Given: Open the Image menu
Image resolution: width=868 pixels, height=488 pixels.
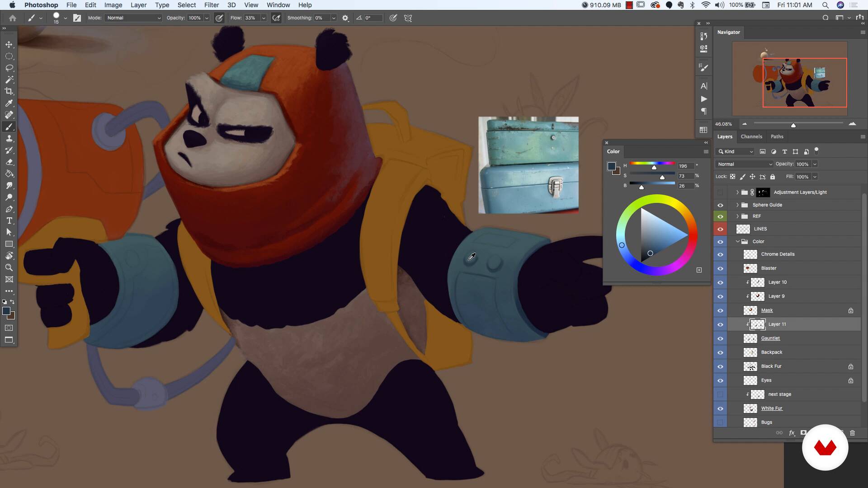Looking at the screenshot, I should (x=113, y=5).
